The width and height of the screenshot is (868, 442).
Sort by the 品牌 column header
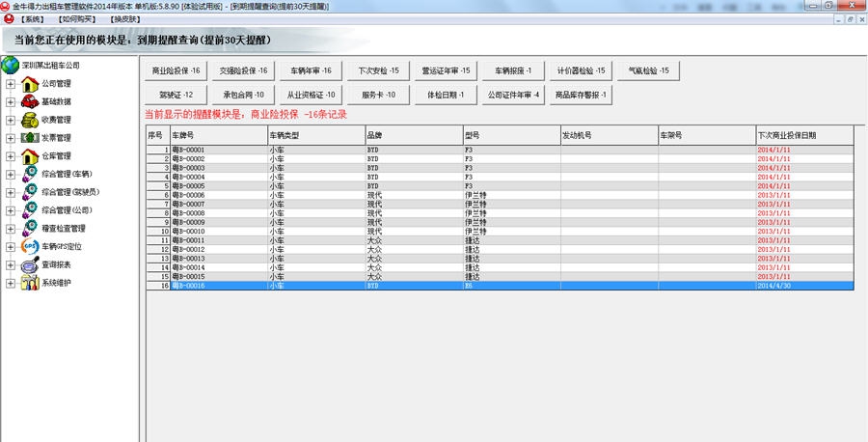click(414, 135)
